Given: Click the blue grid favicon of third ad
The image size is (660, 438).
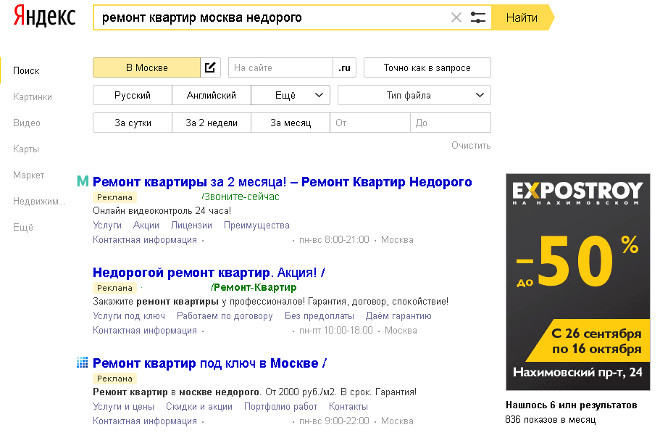Looking at the screenshot, I should (x=82, y=362).
